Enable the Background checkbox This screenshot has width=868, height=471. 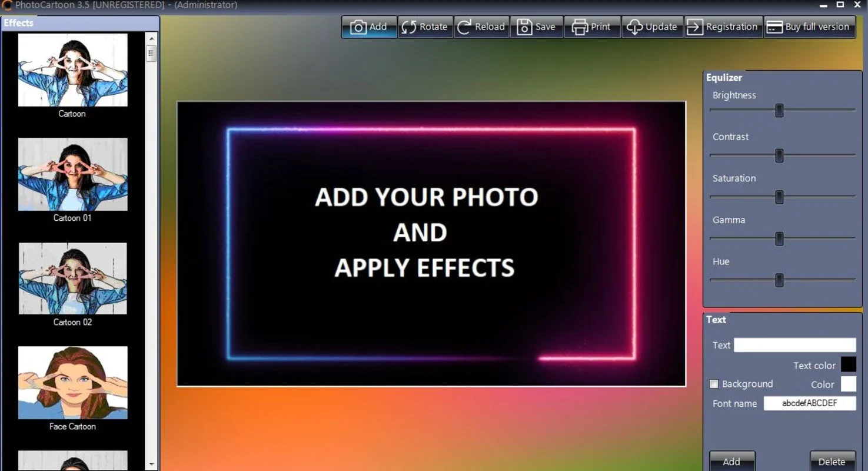pos(714,384)
